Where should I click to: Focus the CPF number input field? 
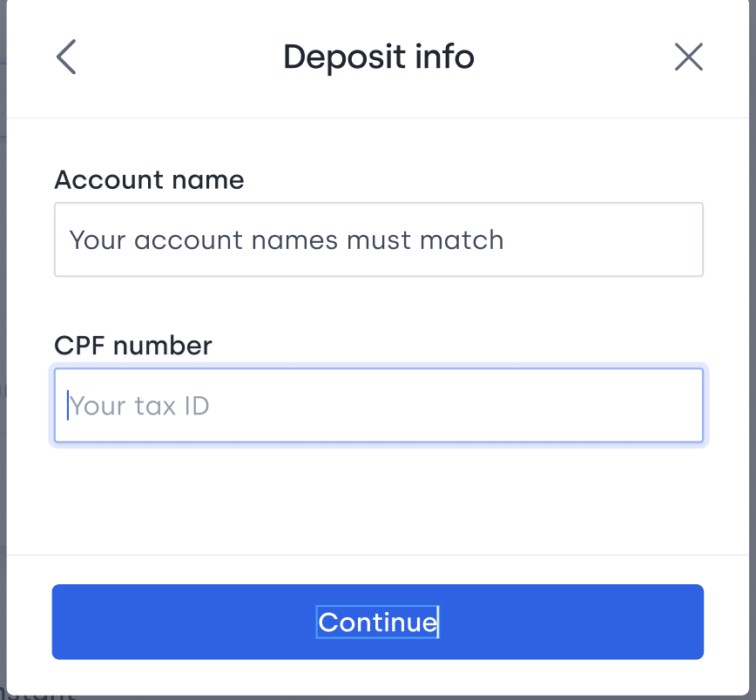click(379, 405)
